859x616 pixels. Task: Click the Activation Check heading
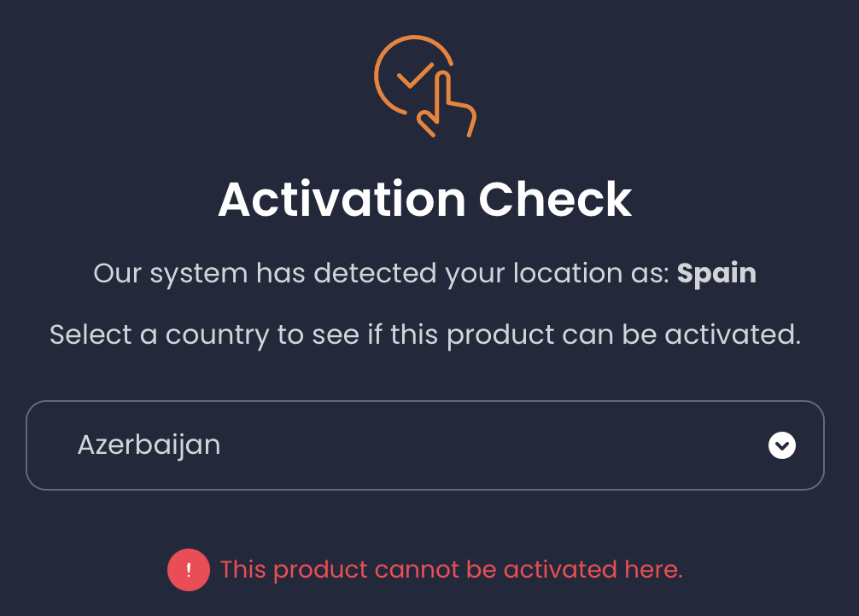point(424,200)
